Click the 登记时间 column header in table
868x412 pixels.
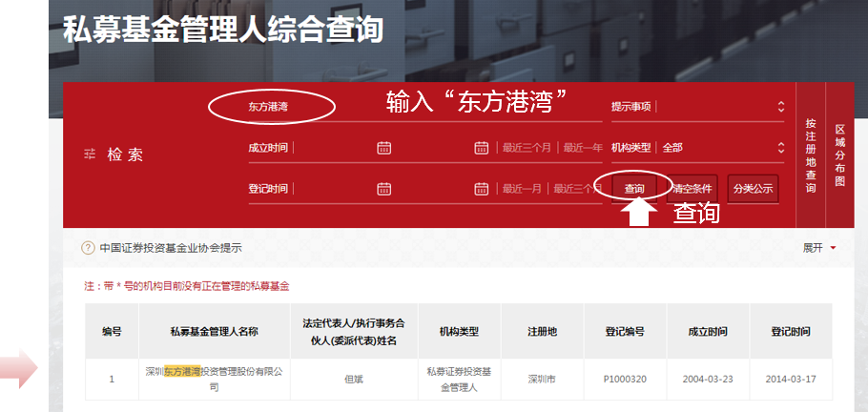tap(791, 331)
